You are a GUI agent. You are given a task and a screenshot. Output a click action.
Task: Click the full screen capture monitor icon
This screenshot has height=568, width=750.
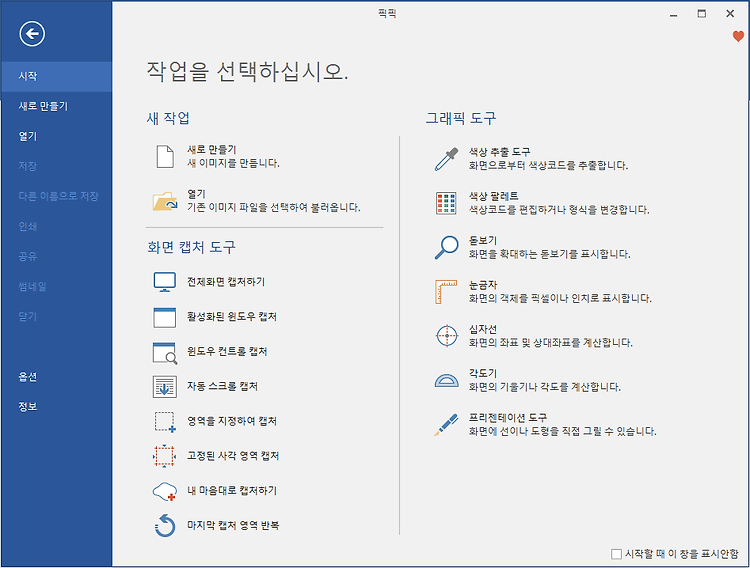(165, 282)
